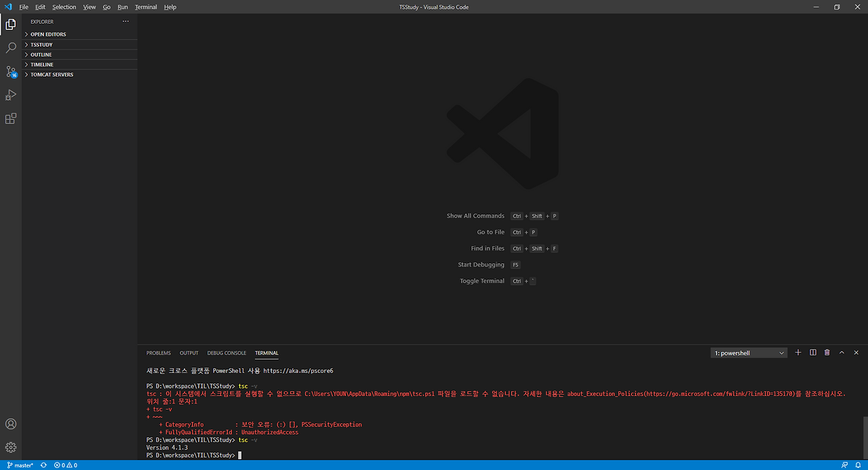
Task: Expand the OPEN EDITORS section
Action: (x=47, y=34)
